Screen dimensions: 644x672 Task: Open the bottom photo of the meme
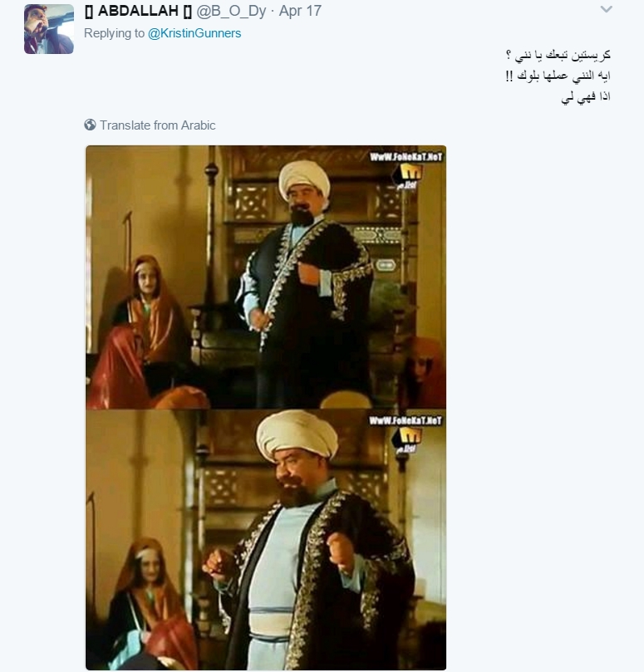tap(266, 540)
